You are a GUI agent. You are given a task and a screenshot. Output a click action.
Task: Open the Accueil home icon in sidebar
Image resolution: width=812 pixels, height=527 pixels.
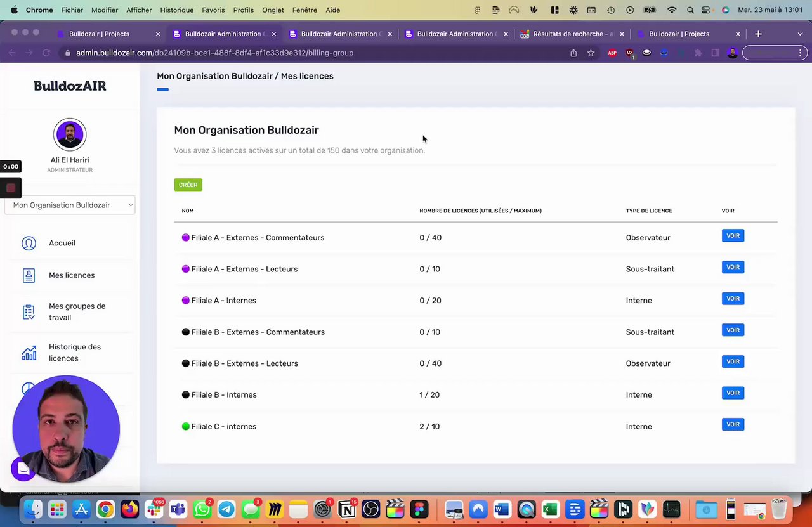click(29, 244)
